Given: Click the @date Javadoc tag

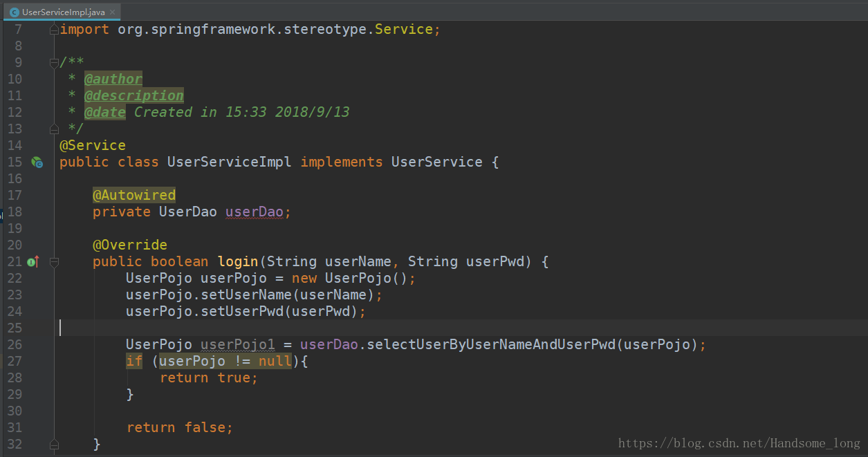Looking at the screenshot, I should tap(105, 112).
